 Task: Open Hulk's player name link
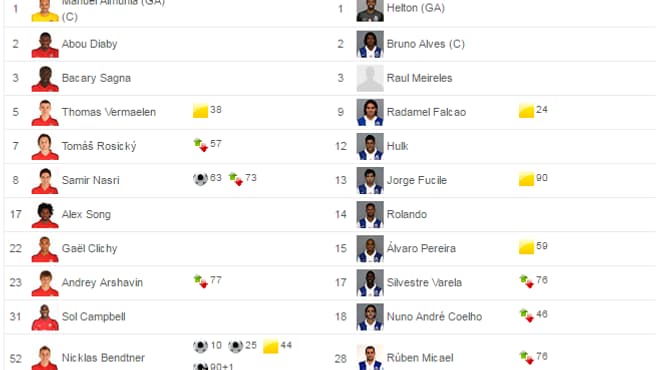coord(397,146)
